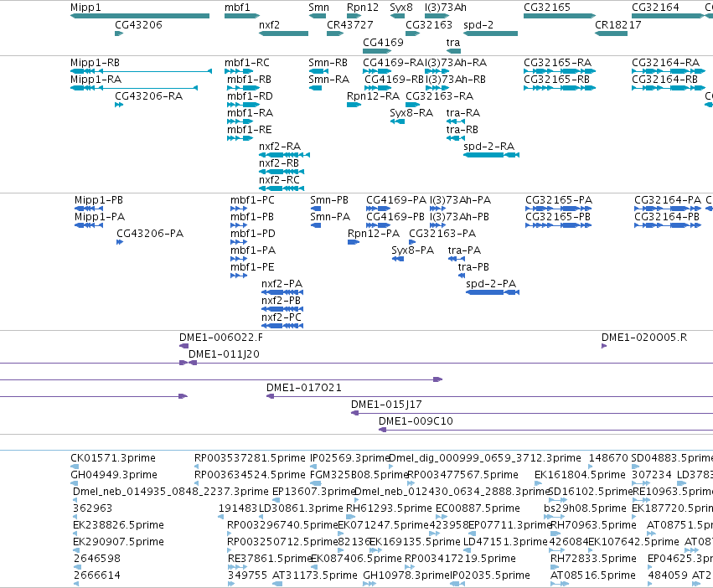Select the CG32164 gene label
Screen dimensions: 713x588
[655, 8]
